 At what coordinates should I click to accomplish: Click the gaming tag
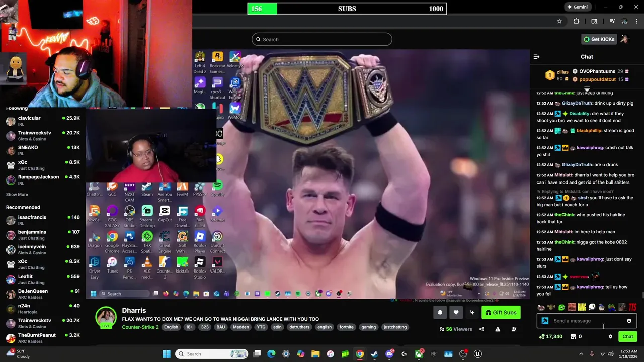369,327
